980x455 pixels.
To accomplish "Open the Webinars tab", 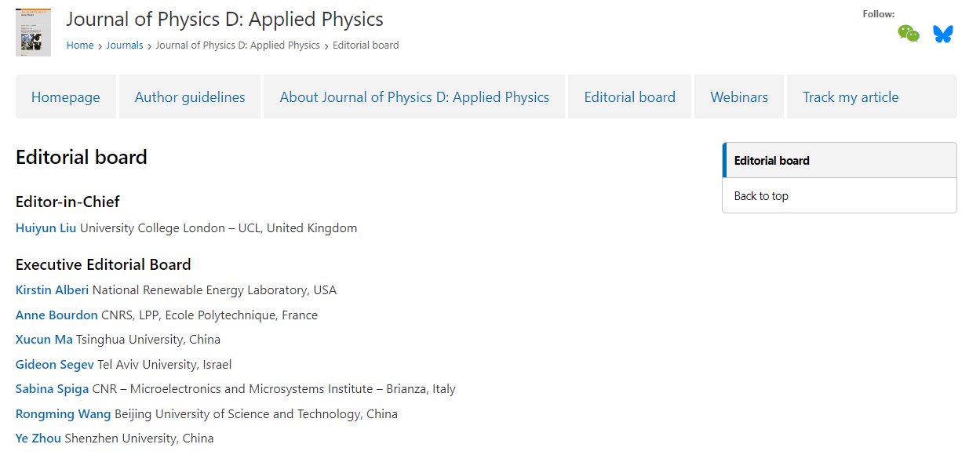I will click(x=739, y=97).
